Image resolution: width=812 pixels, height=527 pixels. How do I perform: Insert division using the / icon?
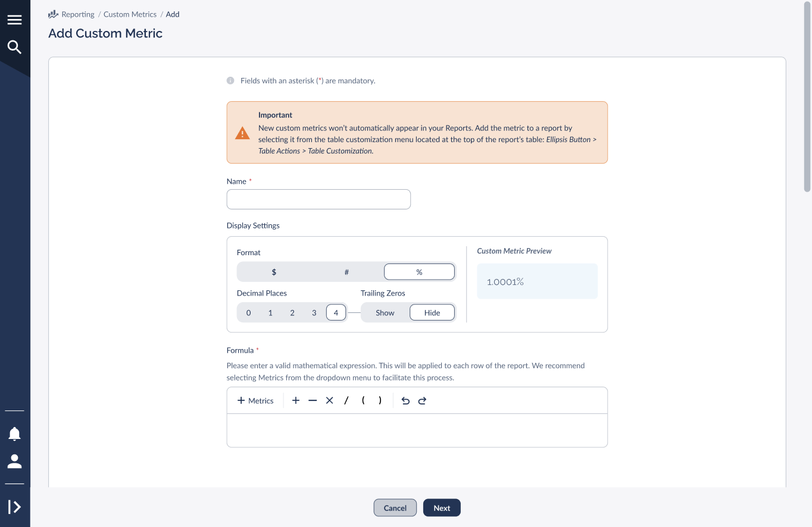tap(346, 400)
